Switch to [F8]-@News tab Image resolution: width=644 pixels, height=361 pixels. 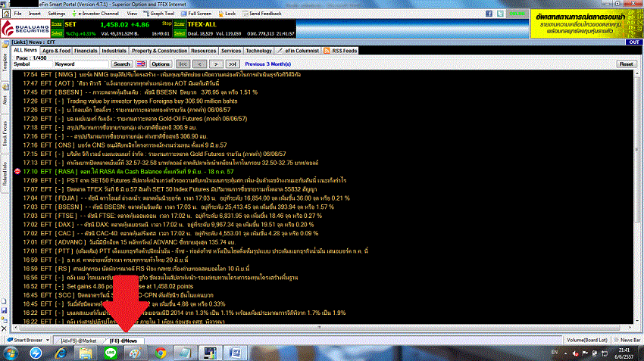[123, 341]
